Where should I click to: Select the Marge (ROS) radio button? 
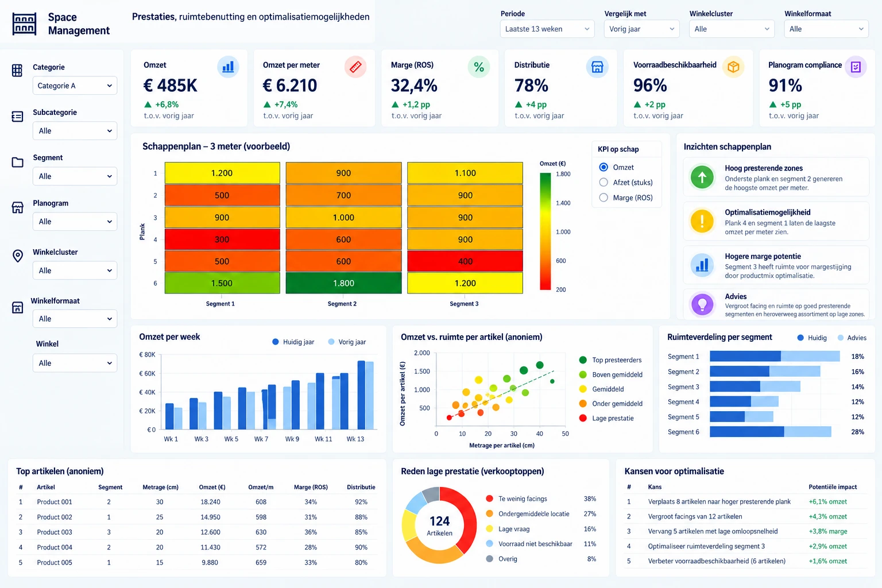(604, 198)
